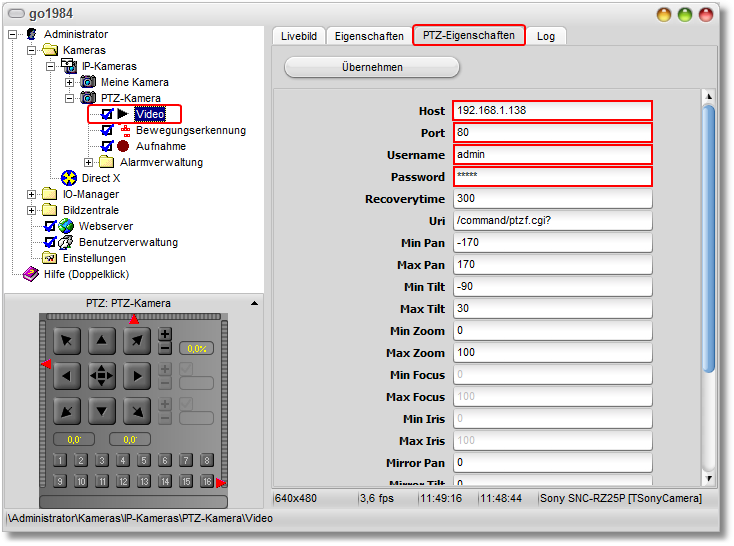Click the red Aufnahme record icon
734x546 pixels.
point(123,146)
